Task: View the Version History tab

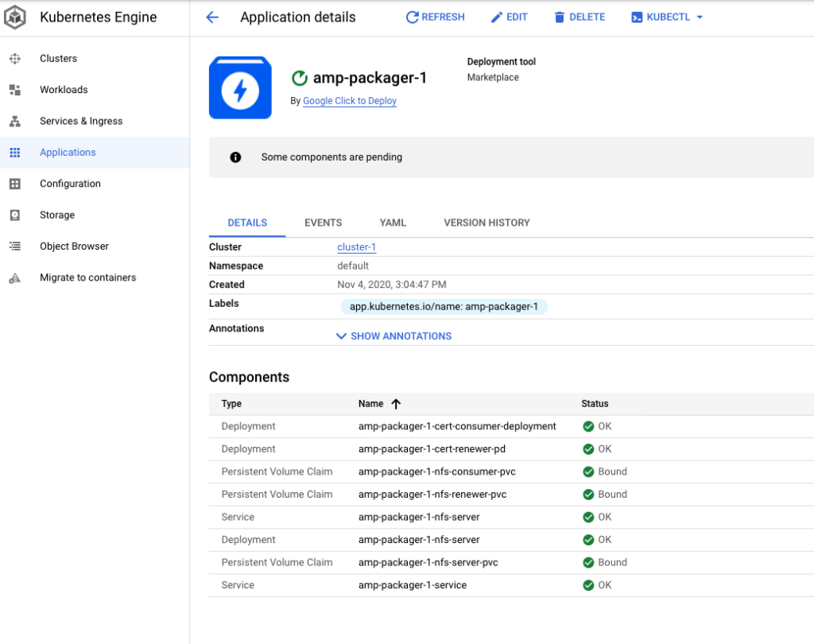Action: [486, 223]
